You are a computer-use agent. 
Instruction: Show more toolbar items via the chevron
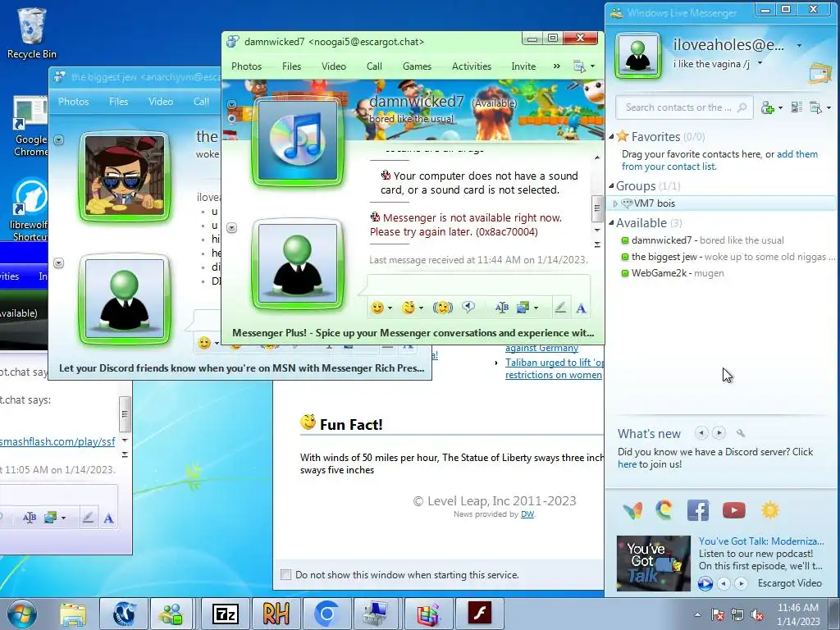coord(557,66)
